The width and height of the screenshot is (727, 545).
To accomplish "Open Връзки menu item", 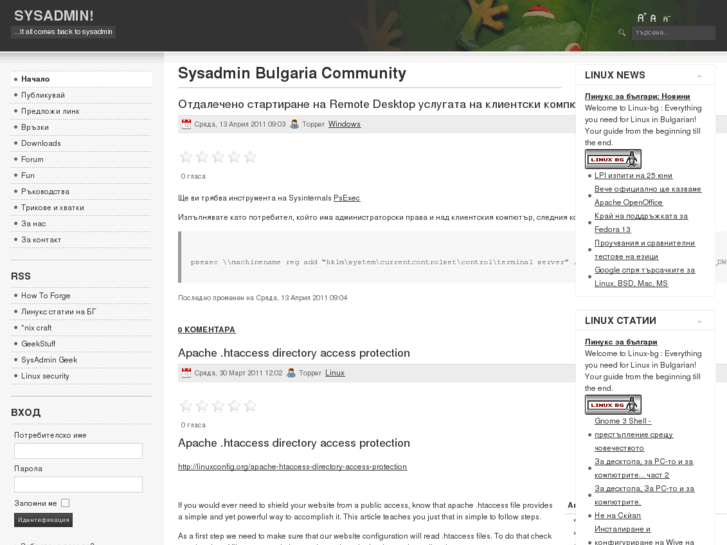I will [x=81, y=127].
